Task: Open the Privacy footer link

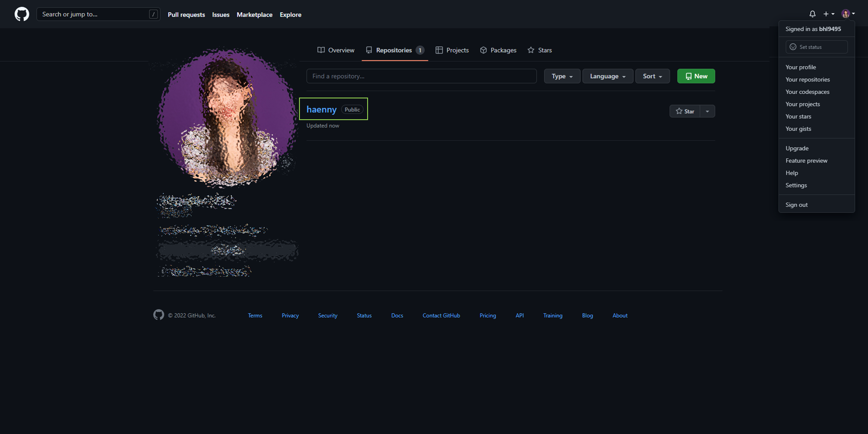Action: tap(290, 316)
